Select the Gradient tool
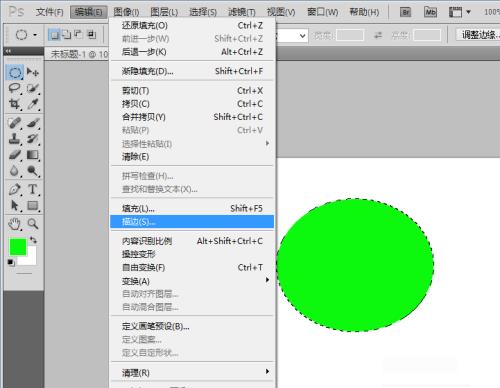The height and width of the screenshot is (388, 500). (33, 155)
